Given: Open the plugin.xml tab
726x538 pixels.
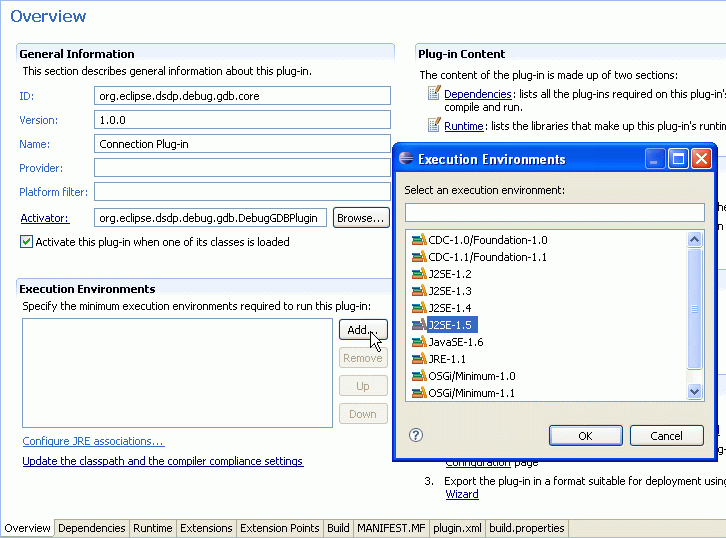Looking at the screenshot, I should [x=457, y=528].
